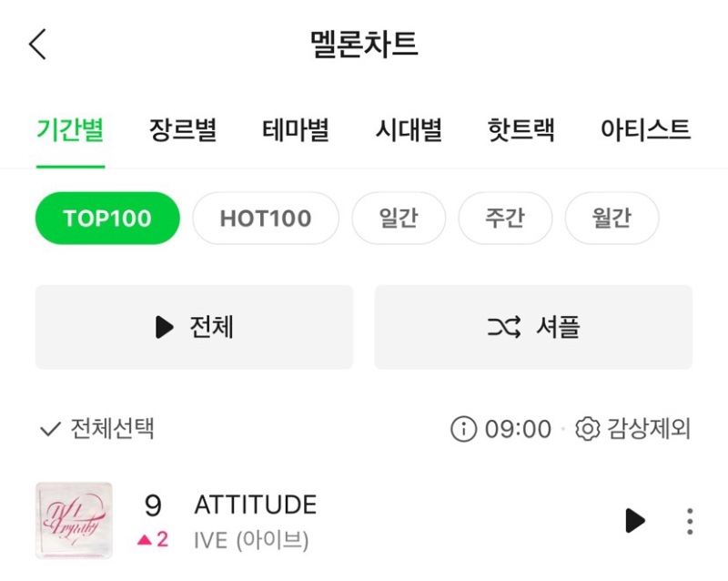Click the info icon beside 09:00

[x=463, y=428]
